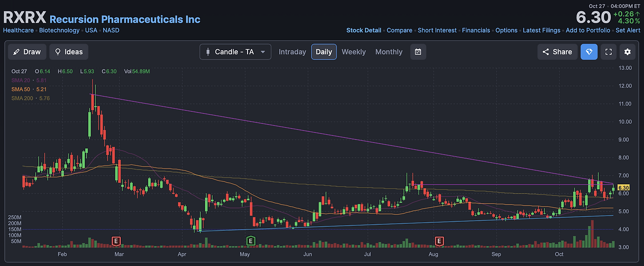Click the Oct label on the time axis

pos(559,254)
